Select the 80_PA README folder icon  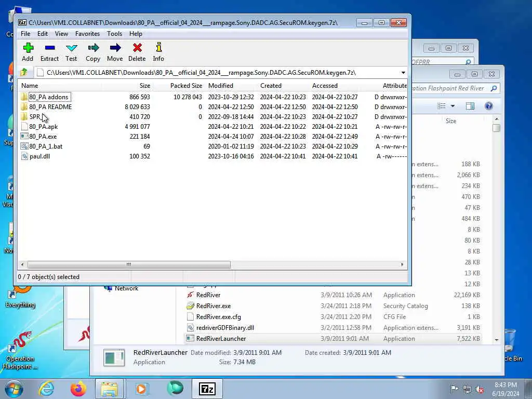[24, 107]
